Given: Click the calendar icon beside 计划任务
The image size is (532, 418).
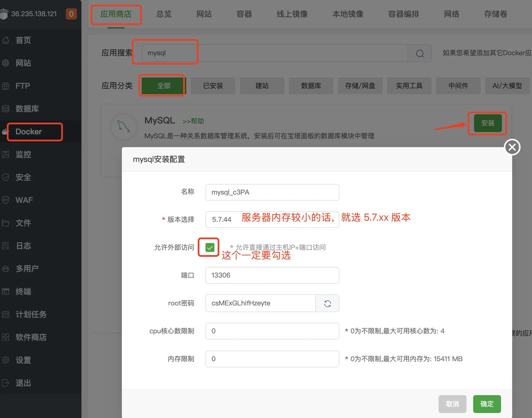Looking at the screenshot, I should [x=6, y=315].
